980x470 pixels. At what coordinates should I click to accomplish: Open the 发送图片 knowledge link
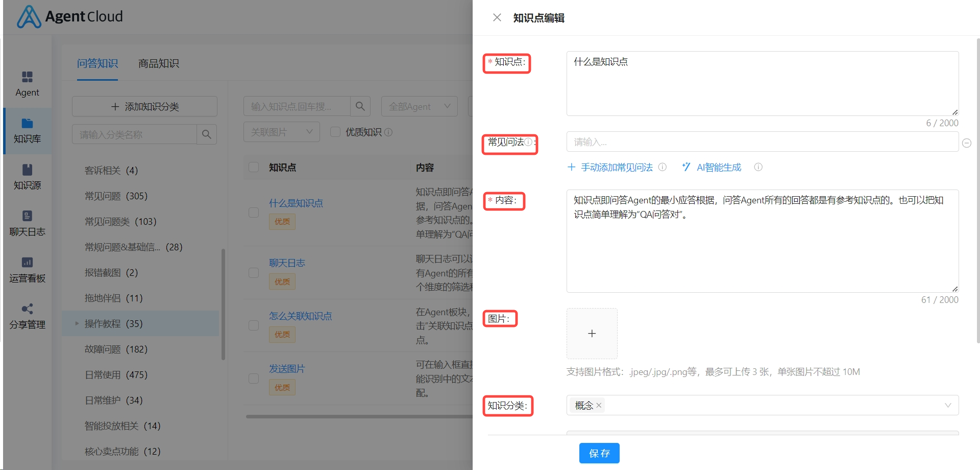coord(287,368)
